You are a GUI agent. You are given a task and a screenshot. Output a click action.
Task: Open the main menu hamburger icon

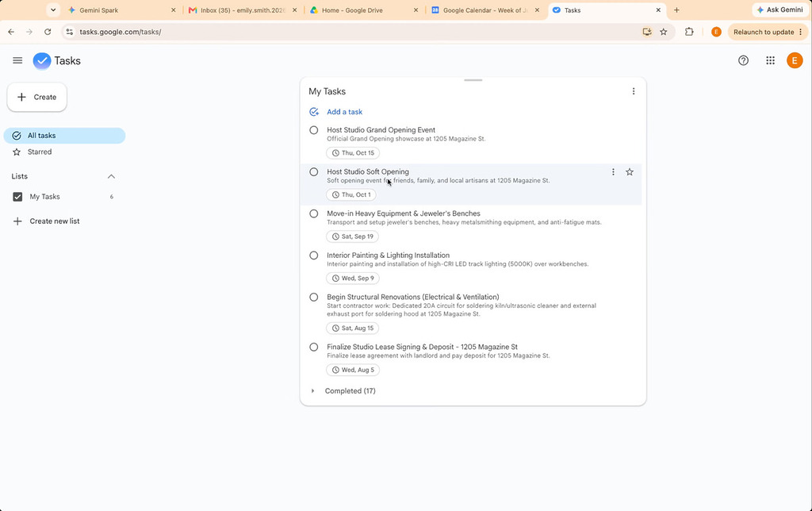click(x=17, y=60)
